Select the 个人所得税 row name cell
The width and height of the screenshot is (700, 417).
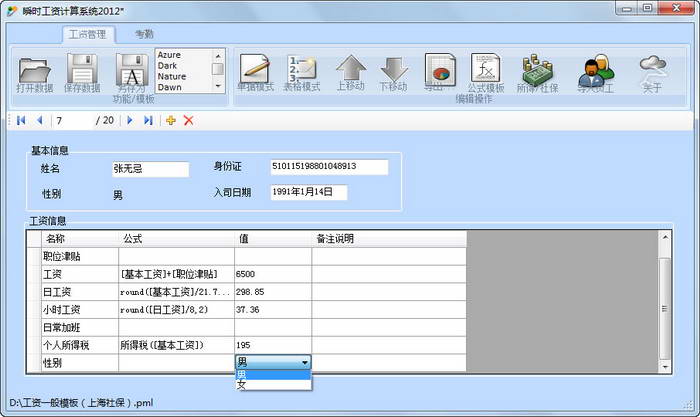(x=80, y=345)
